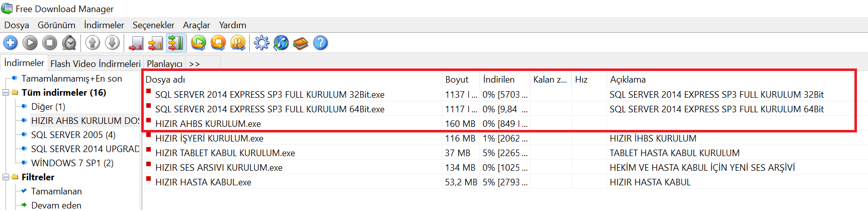
Task: Select the Tamamlanan filter
Action: (x=56, y=191)
